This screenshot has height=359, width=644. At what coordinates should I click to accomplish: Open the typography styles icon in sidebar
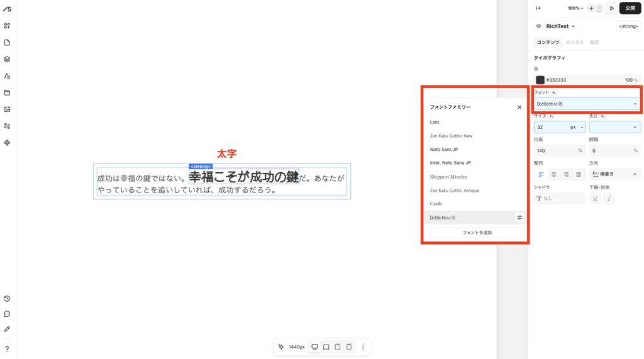tap(7, 76)
